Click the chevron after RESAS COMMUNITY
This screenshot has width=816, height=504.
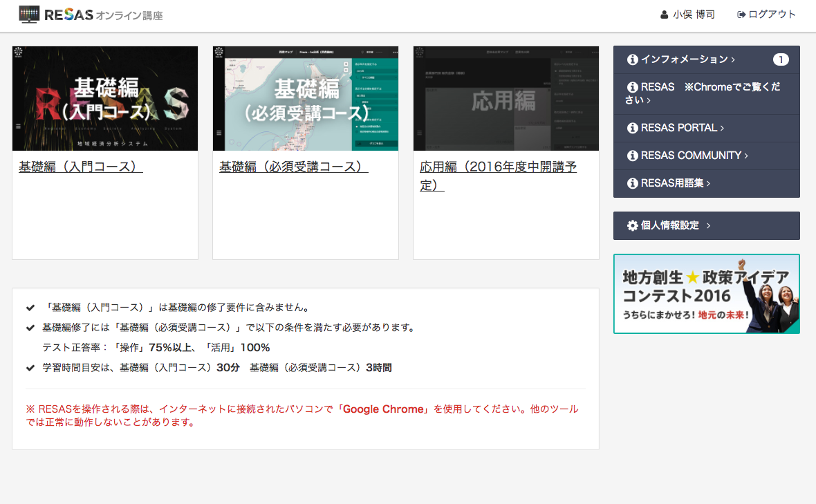pyautogui.click(x=745, y=156)
